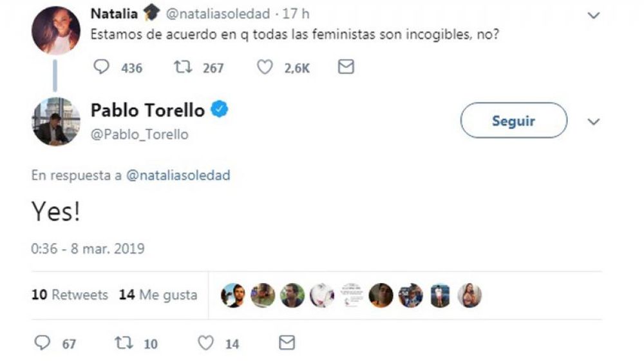Open the @nataliasoledad mention link
This screenshot has width=644, height=363.
point(178,175)
